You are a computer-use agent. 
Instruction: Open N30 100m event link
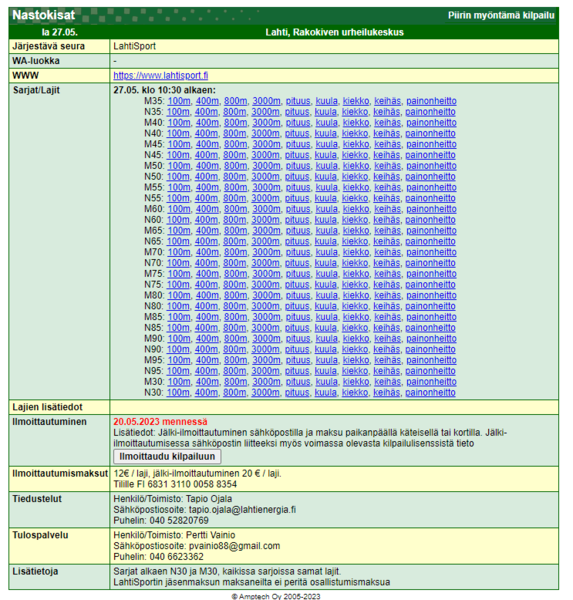coord(178,392)
